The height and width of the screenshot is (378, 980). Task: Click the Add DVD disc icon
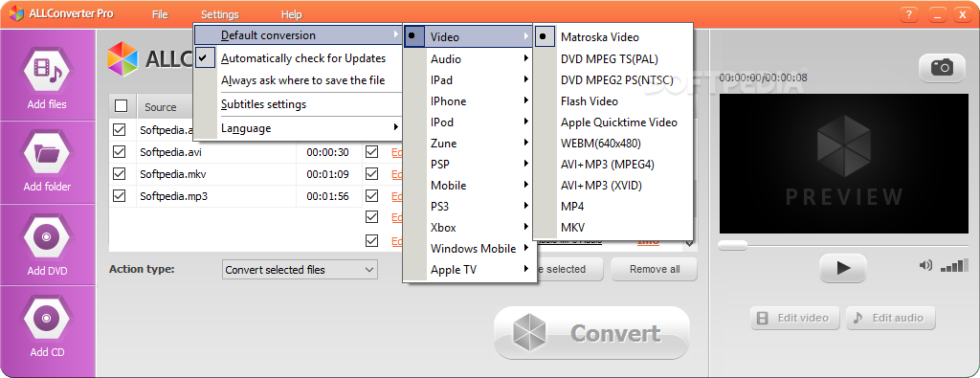click(47, 237)
